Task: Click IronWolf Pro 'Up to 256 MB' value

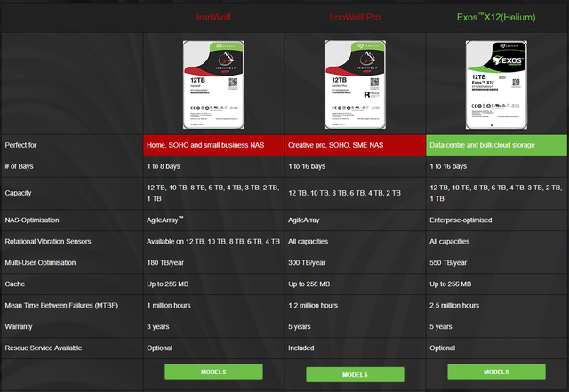Action: click(309, 284)
